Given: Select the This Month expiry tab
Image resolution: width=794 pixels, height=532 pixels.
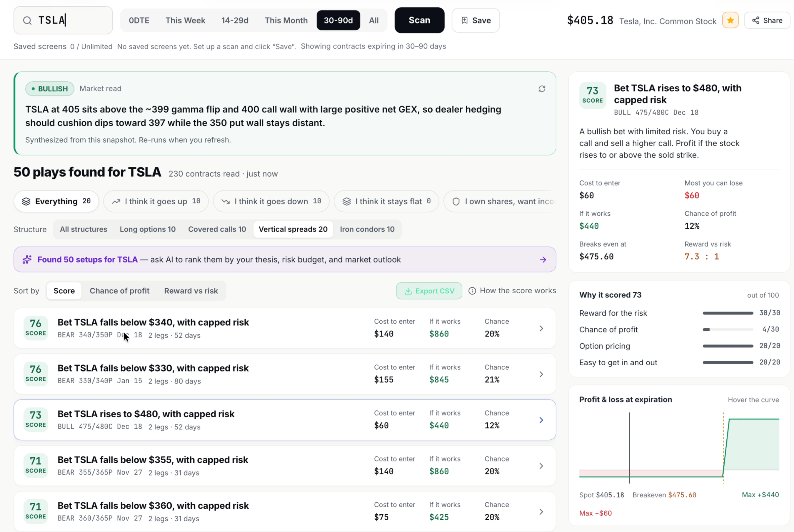Looking at the screenshot, I should [x=286, y=20].
